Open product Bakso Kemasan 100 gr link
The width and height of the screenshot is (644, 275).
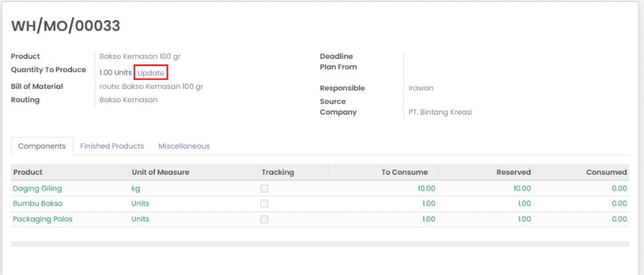pos(140,56)
